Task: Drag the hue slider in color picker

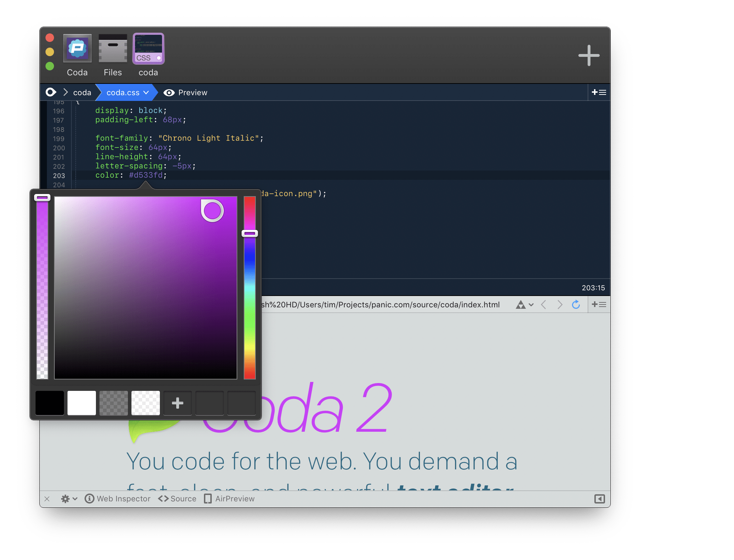Action: tap(251, 233)
